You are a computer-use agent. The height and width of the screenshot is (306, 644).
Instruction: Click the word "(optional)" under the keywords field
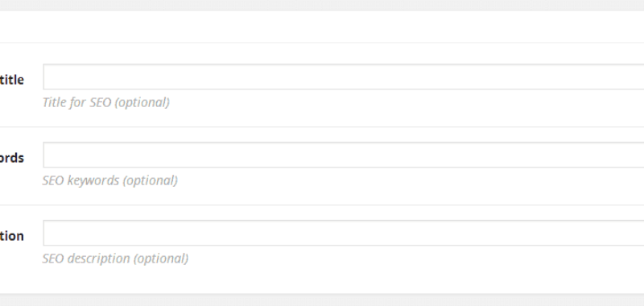[151, 180]
